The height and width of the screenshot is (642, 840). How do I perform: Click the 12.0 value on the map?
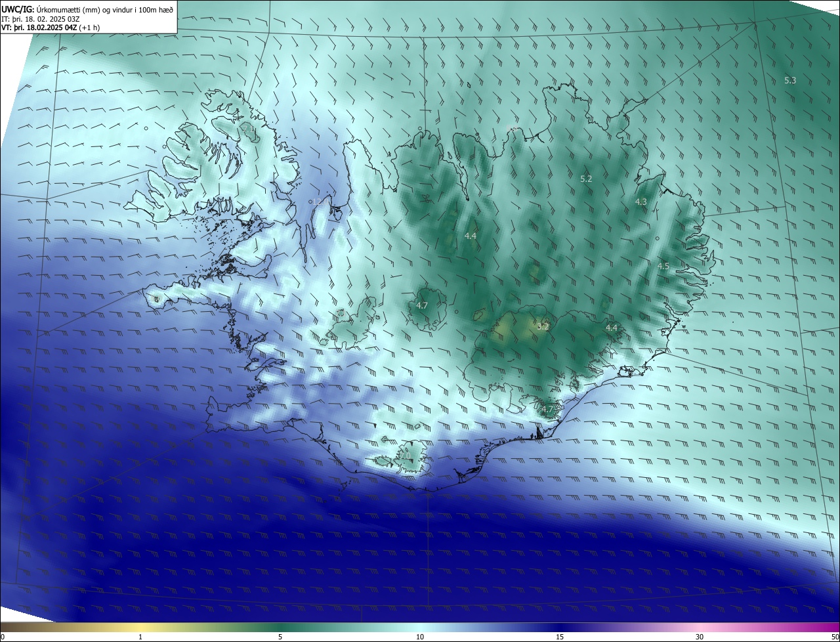[x=320, y=202]
